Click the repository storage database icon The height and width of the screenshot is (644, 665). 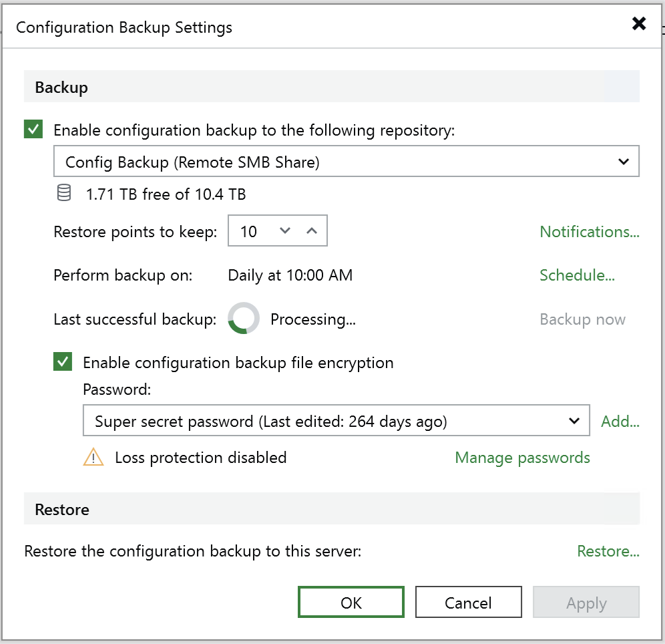point(64,193)
